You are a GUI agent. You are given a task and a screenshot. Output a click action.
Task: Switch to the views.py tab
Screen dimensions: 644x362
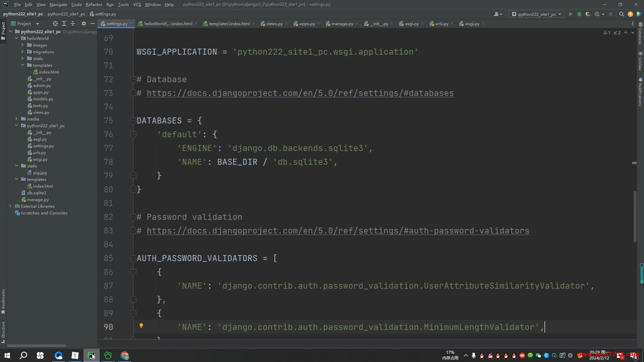274,23
